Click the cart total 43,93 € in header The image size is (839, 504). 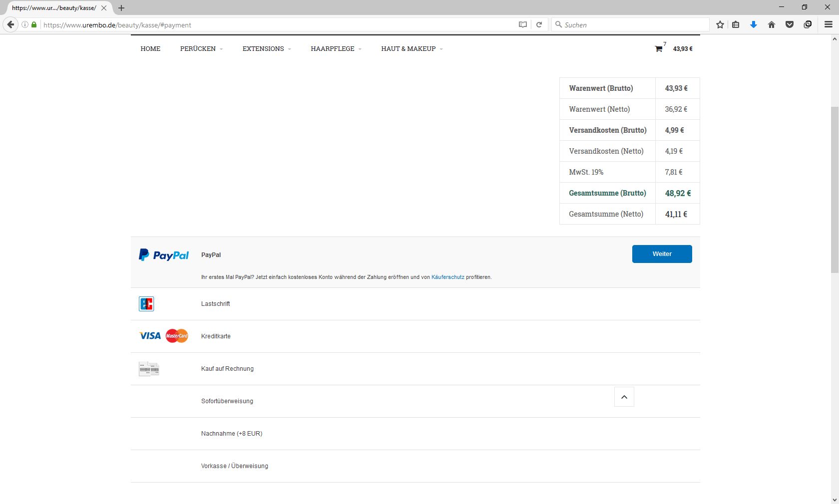683,49
